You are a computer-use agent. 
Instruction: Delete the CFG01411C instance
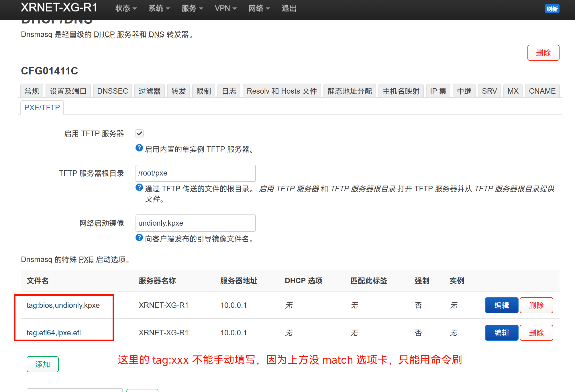[543, 53]
